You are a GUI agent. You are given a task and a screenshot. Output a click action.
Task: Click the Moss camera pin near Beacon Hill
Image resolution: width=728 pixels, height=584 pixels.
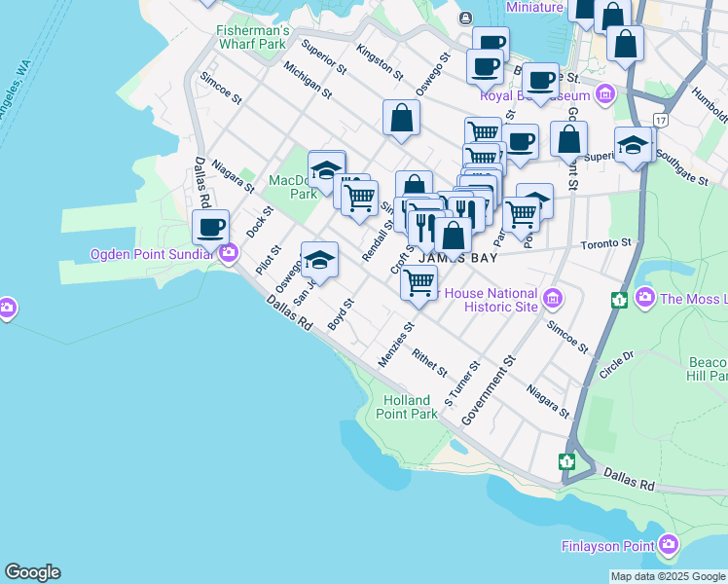tap(645, 298)
